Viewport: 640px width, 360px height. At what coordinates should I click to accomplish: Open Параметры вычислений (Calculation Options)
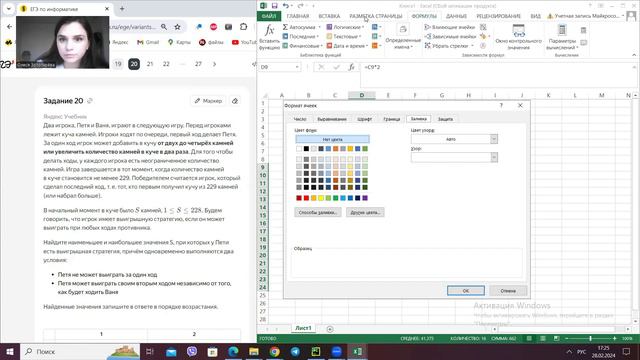click(x=562, y=37)
